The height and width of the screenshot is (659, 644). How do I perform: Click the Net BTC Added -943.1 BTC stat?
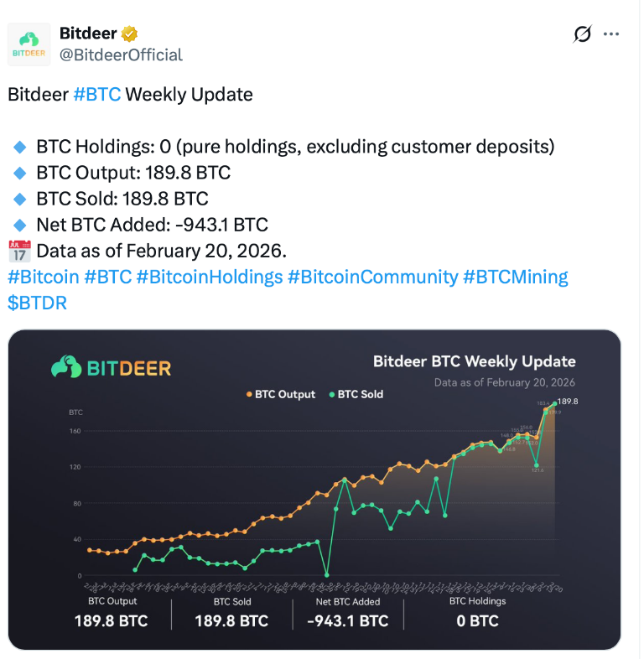[x=348, y=614]
